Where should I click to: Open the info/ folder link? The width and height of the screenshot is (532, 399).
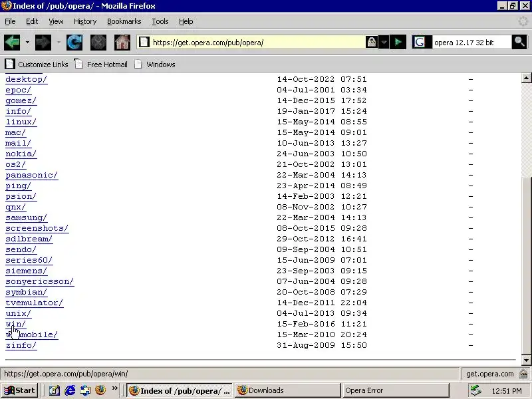pyautogui.click(x=19, y=111)
